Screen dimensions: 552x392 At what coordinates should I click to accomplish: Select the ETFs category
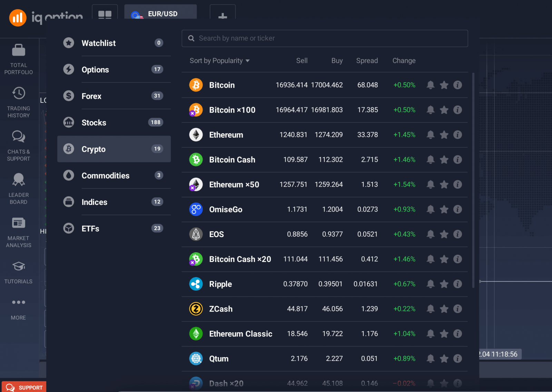click(x=114, y=228)
